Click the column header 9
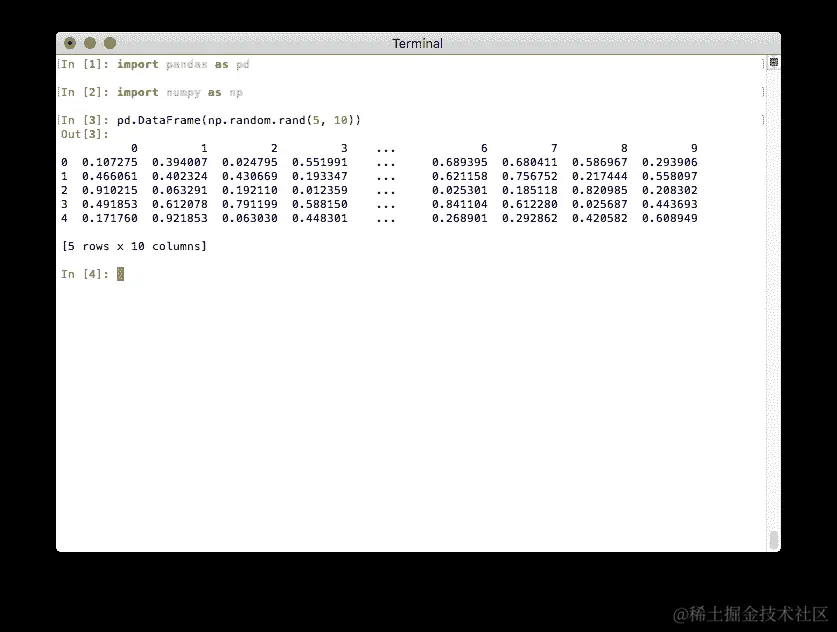The image size is (837, 632). coord(694,148)
